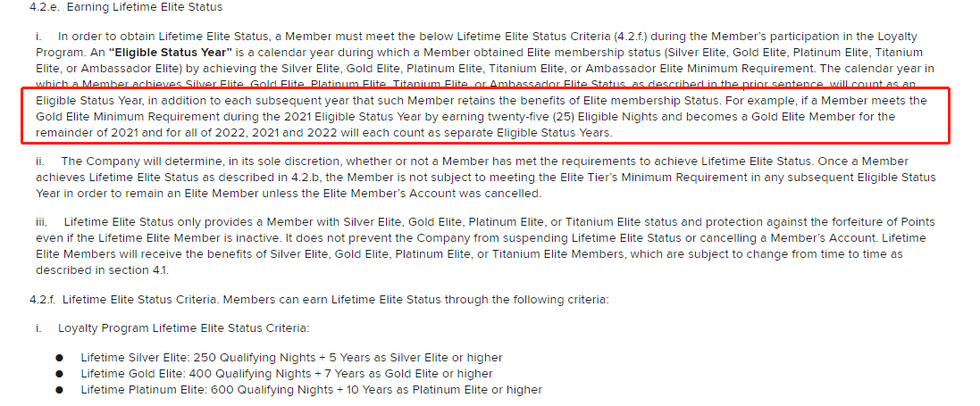Click inside the red highlighted paragraph box
980x406 pixels.
485,116
